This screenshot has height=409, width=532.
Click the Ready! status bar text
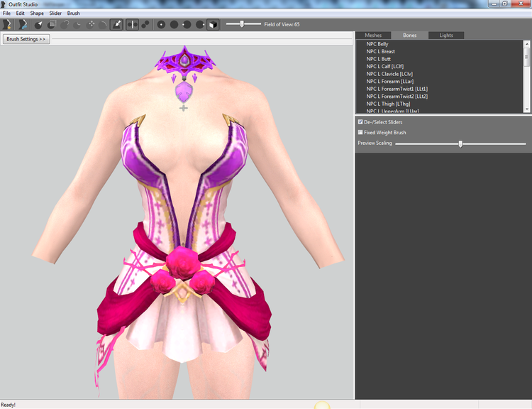[8, 405]
